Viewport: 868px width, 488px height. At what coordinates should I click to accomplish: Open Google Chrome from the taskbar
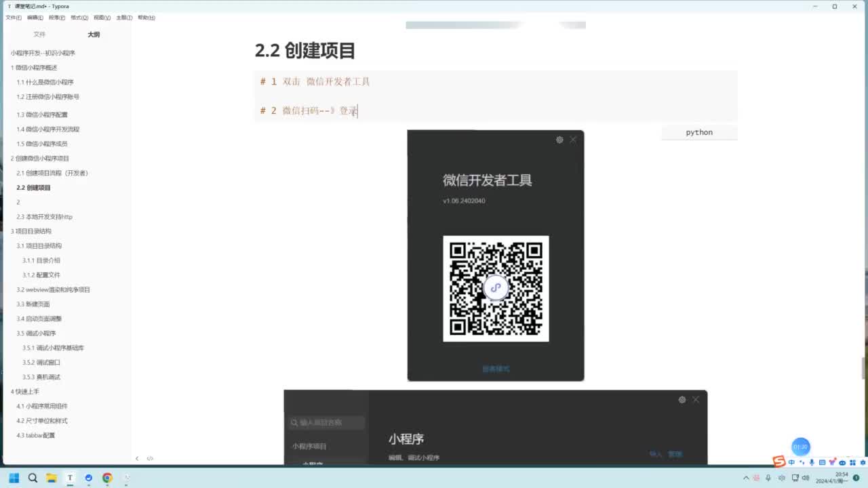107,478
